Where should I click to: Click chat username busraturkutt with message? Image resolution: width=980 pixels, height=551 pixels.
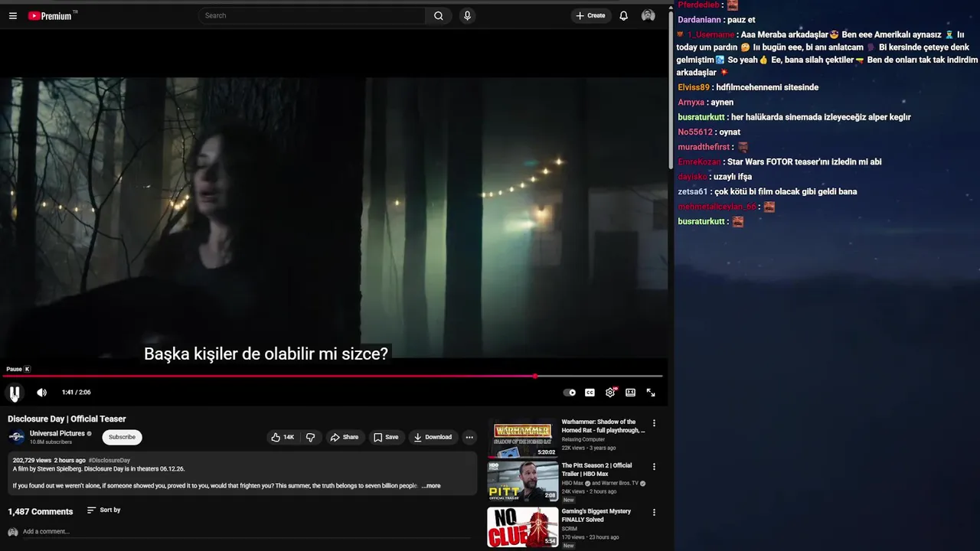[701, 117]
